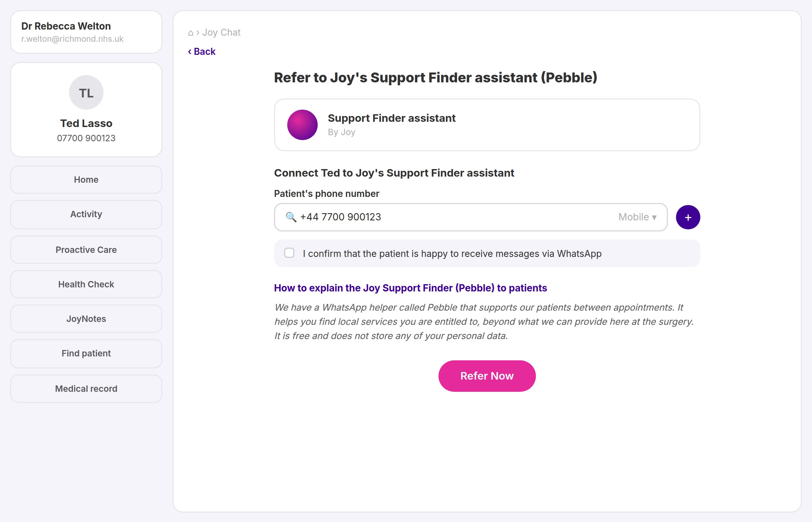Open the Mobile phone type dropdown
The image size is (812, 522).
click(637, 217)
